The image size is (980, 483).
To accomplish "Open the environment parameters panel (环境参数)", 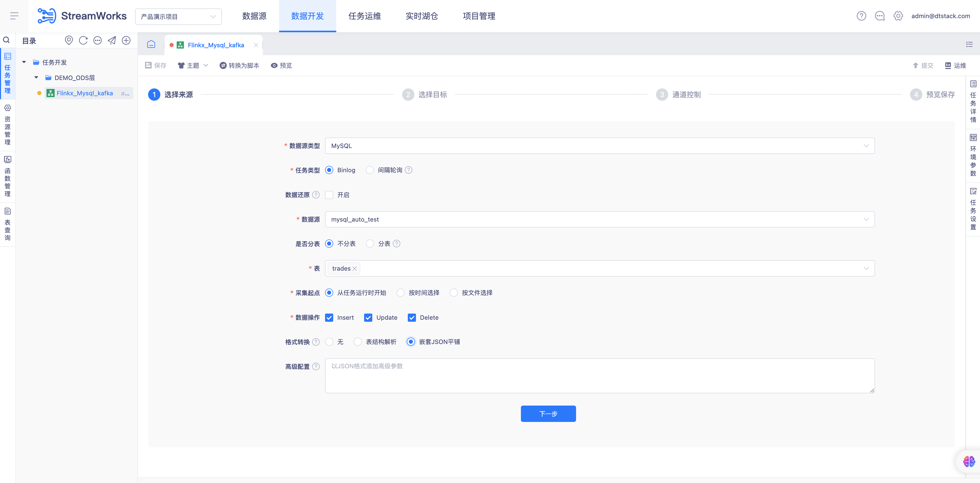I will (x=973, y=155).
